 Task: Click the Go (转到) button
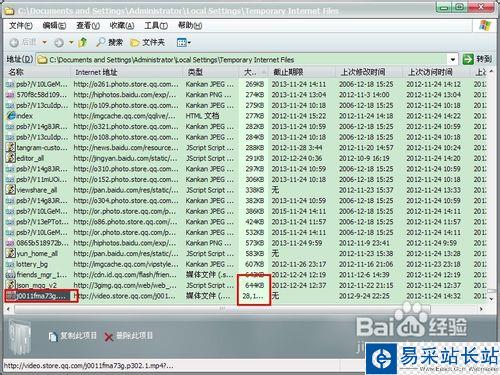(x=477, y=59)
